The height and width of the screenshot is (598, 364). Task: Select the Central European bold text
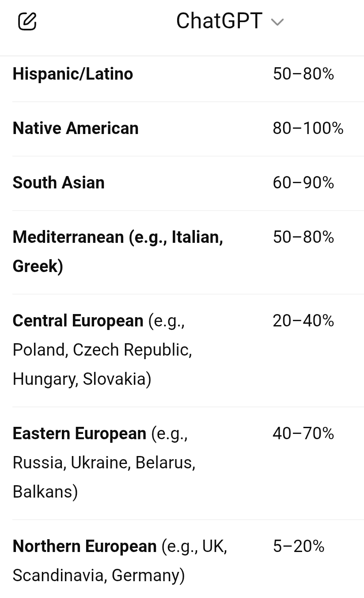point(78,321)
